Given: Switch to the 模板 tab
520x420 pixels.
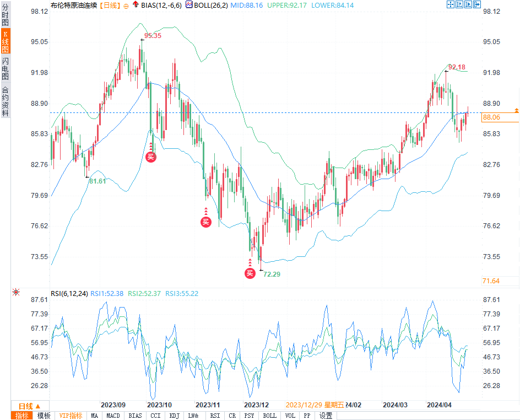Looking at the screenshot, I should (x=44, y=416).
